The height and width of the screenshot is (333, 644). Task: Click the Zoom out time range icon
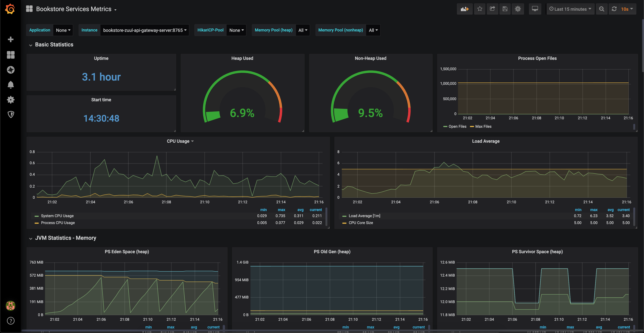(601, 9)
